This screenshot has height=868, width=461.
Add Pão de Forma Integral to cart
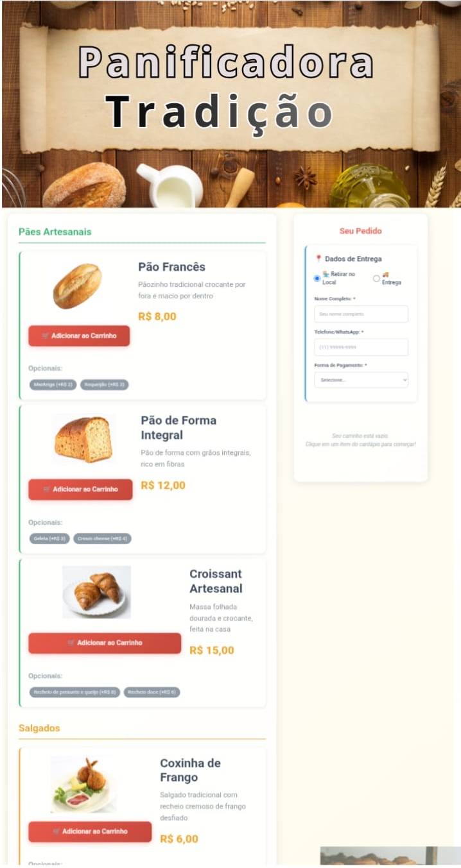(x=80, y=489)
